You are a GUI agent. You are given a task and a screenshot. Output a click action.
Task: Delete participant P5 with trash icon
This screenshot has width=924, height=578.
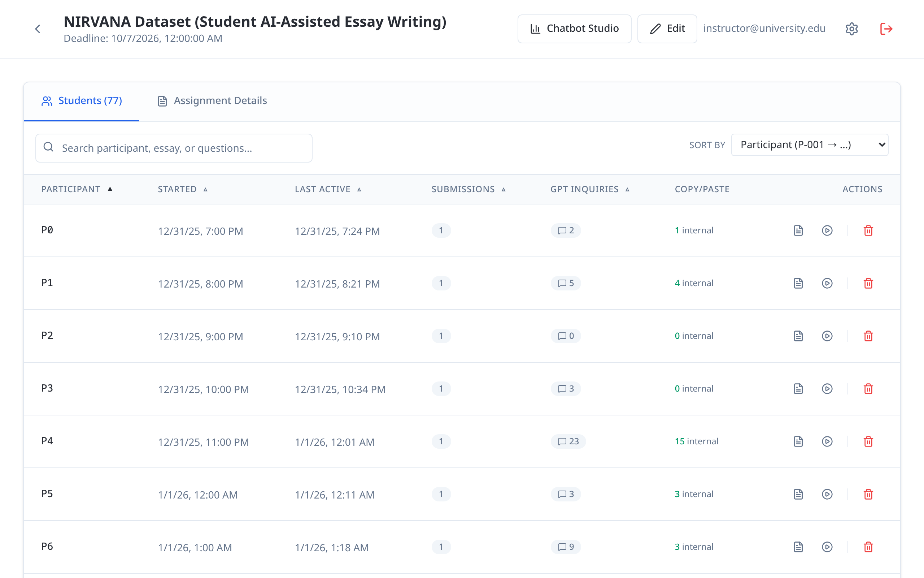pos(868,494)
